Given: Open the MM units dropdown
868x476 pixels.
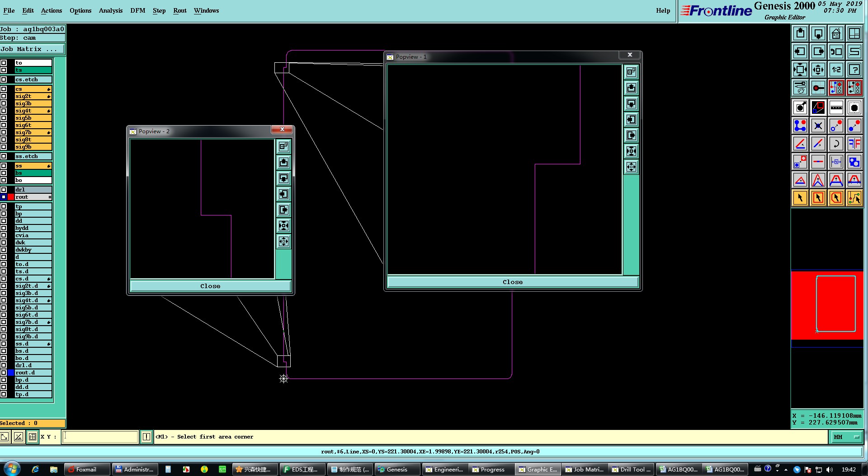Looking at the screenshot, I should coord(846,437).
